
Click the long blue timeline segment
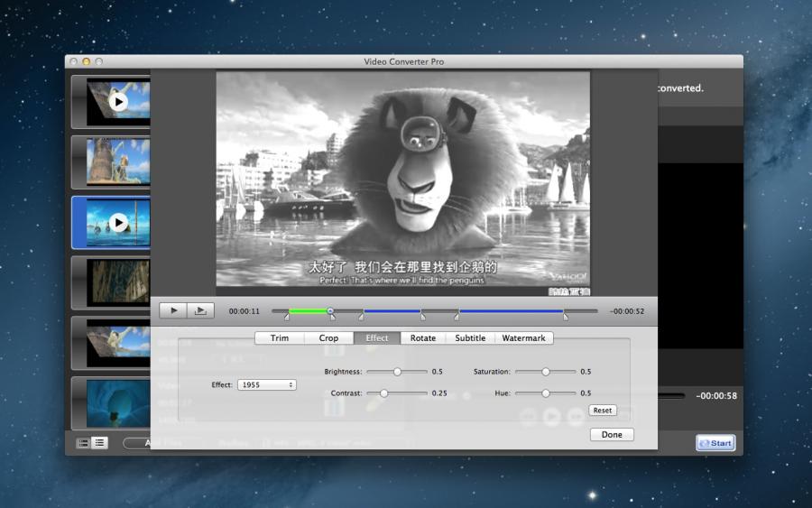click(512, 311)
